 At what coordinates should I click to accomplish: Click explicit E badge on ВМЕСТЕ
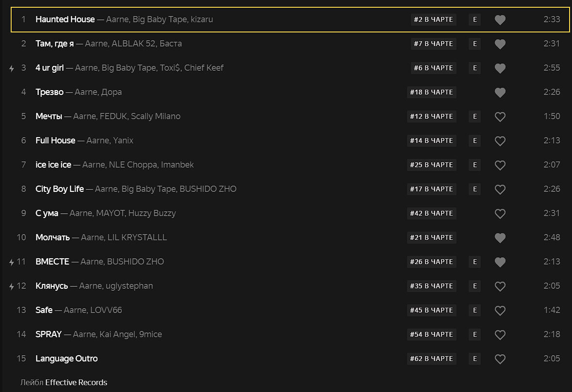point(474,262)
